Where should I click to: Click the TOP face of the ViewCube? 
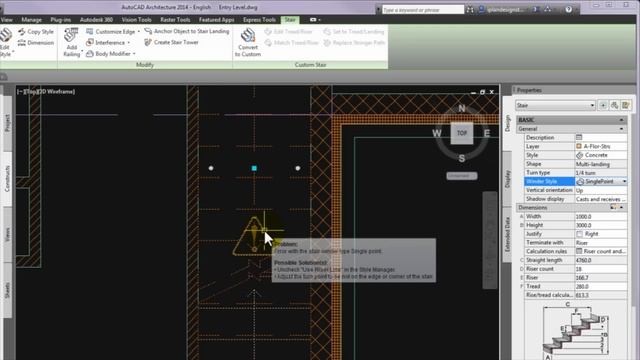tap(462, 133)
